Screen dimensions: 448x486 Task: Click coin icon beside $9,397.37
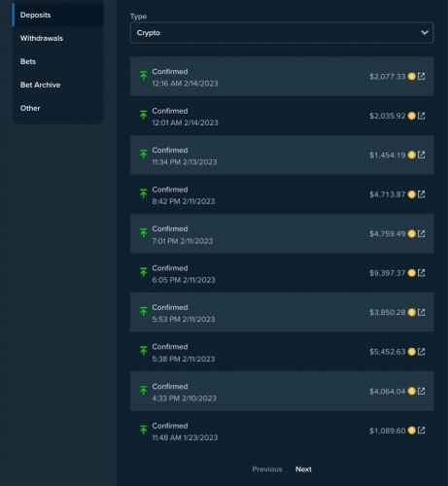point(412,273)
